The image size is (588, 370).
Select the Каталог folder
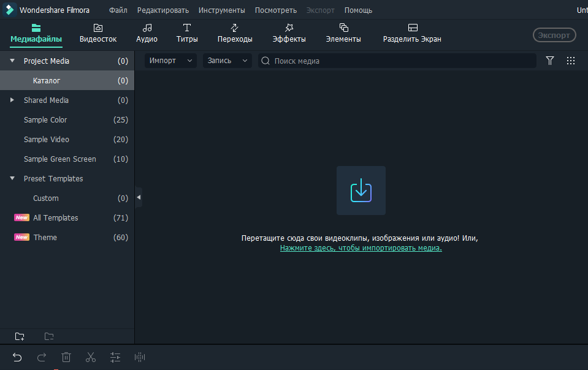coord(67,80)
